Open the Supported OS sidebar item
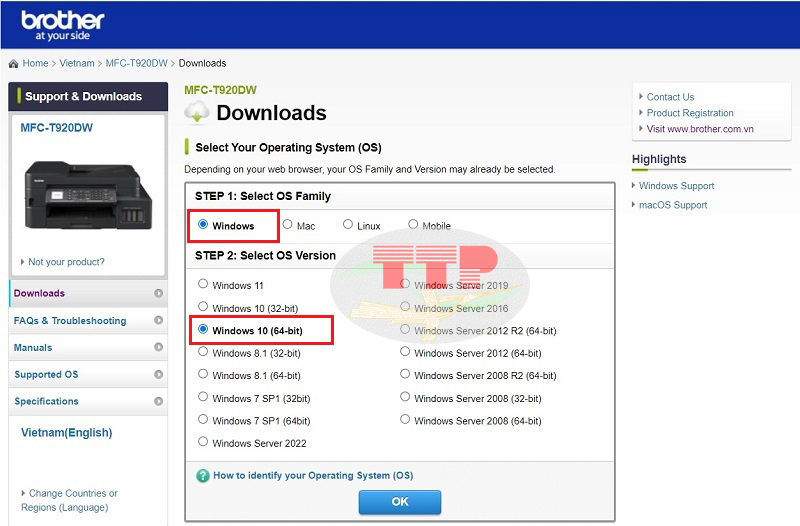Viewport: 800px width, 526px height. (88, 374)
